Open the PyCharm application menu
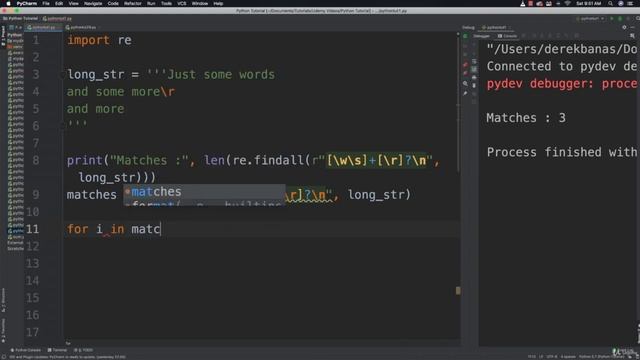This screenshot has height=360, width=640. pyautogui.click(x=27, y=3)
